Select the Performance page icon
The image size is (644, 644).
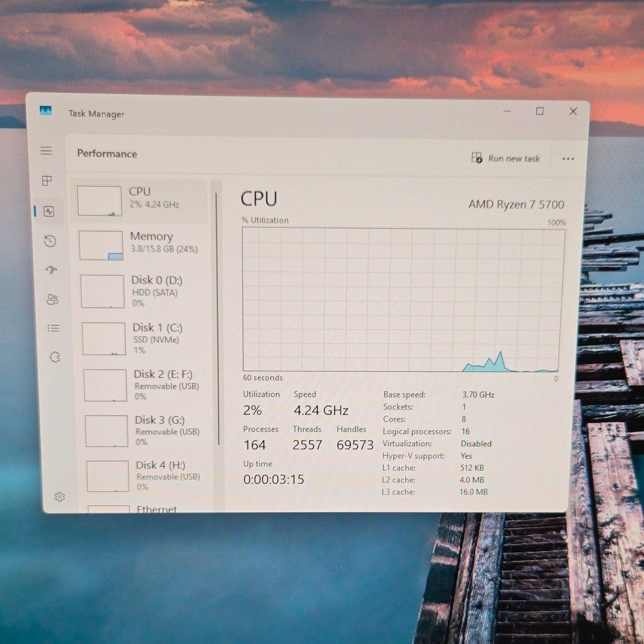[x=49, y=211]
